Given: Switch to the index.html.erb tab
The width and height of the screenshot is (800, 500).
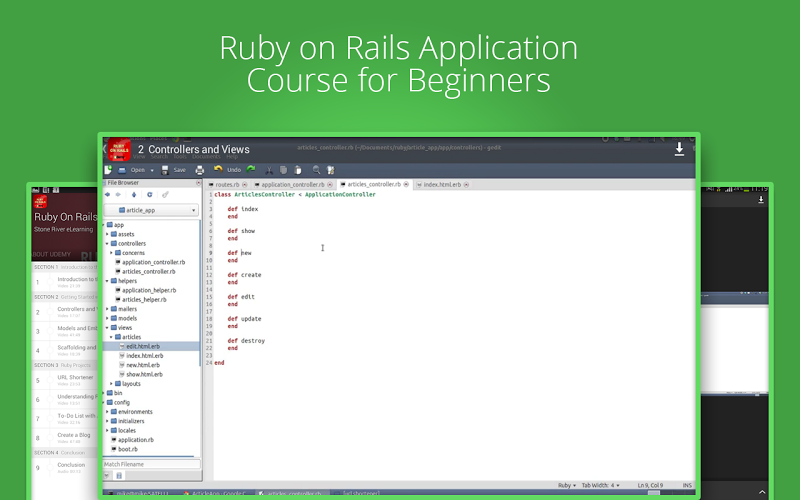Looking at the screenshot, I should pos(442,185).
